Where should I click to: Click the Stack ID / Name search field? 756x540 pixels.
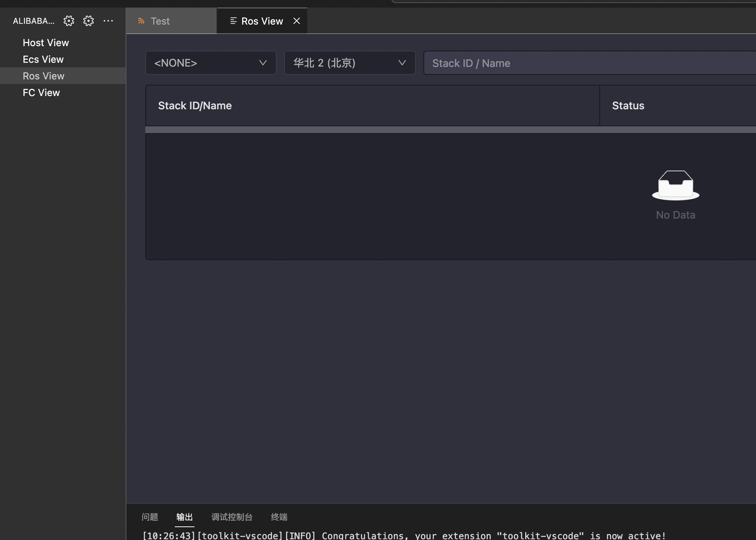point(590,63)
